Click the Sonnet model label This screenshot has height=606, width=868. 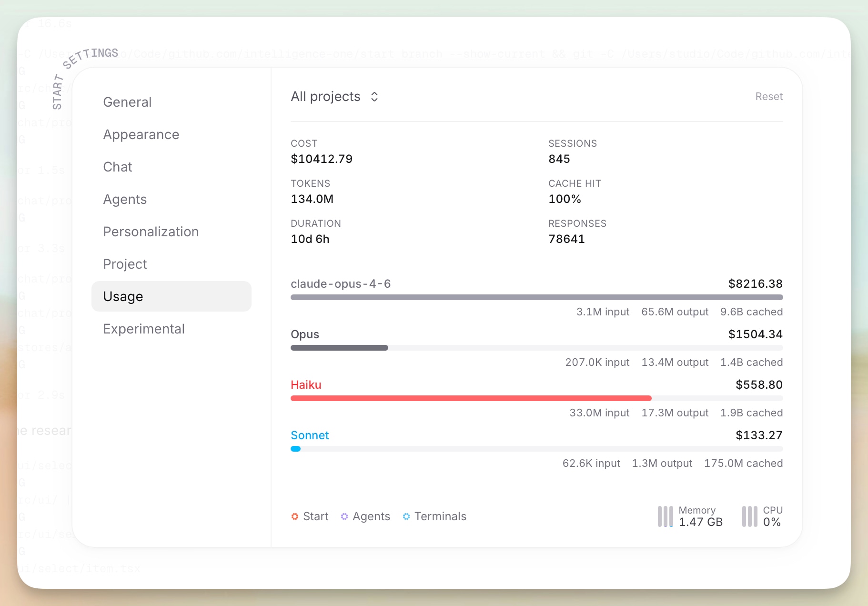tap(310, 435)
